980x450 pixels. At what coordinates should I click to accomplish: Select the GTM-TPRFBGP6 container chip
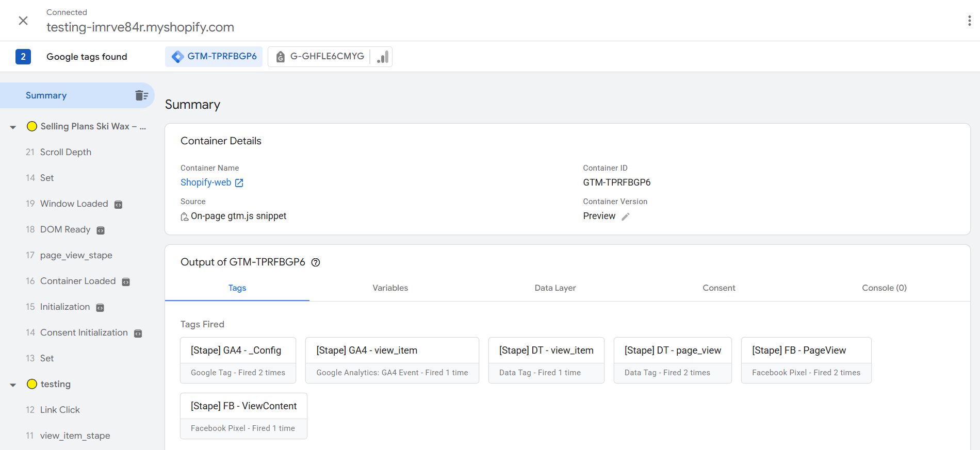click(x=214, y=57)
